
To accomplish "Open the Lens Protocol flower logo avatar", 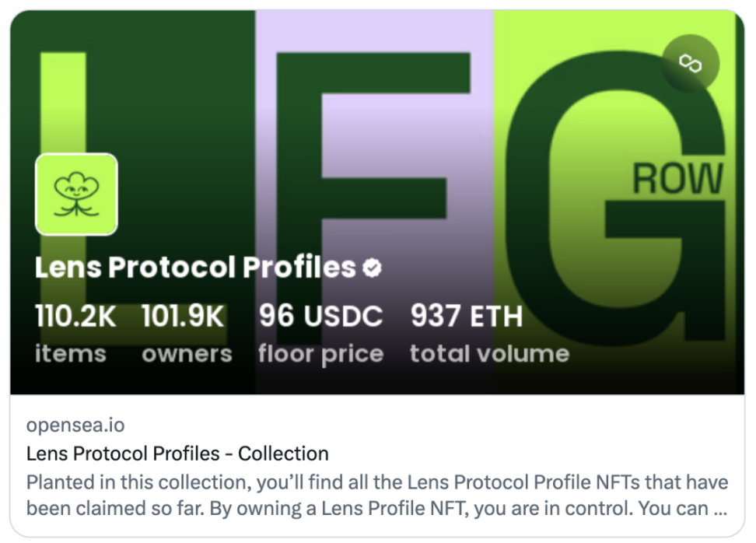I will pyautogui.click(x=76, y=194).
